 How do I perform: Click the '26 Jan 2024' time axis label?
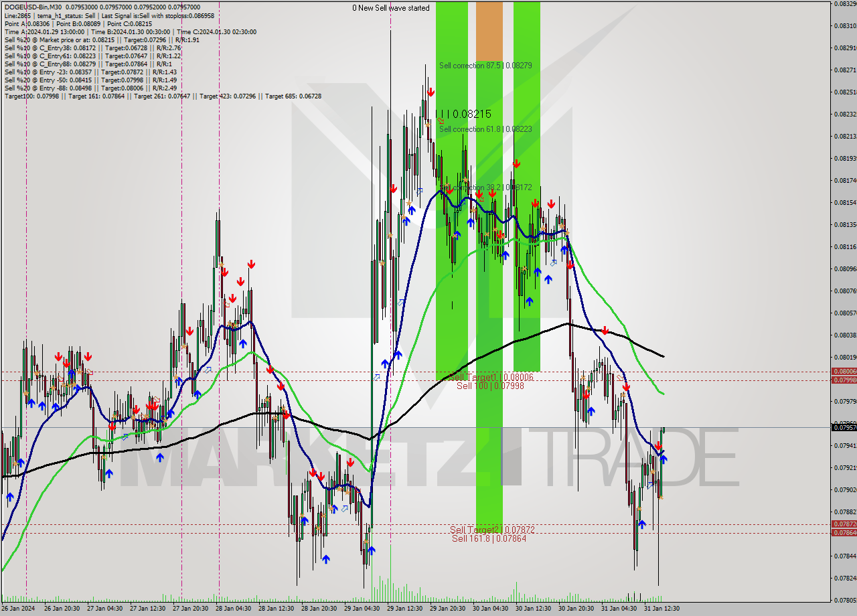(x=18, y=609)
